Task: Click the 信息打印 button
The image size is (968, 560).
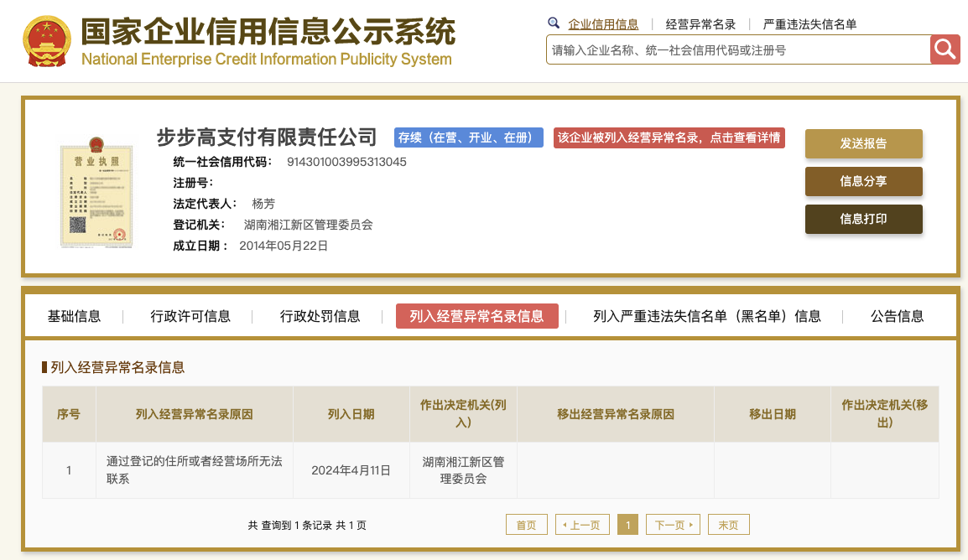Action: pos(864,219)
